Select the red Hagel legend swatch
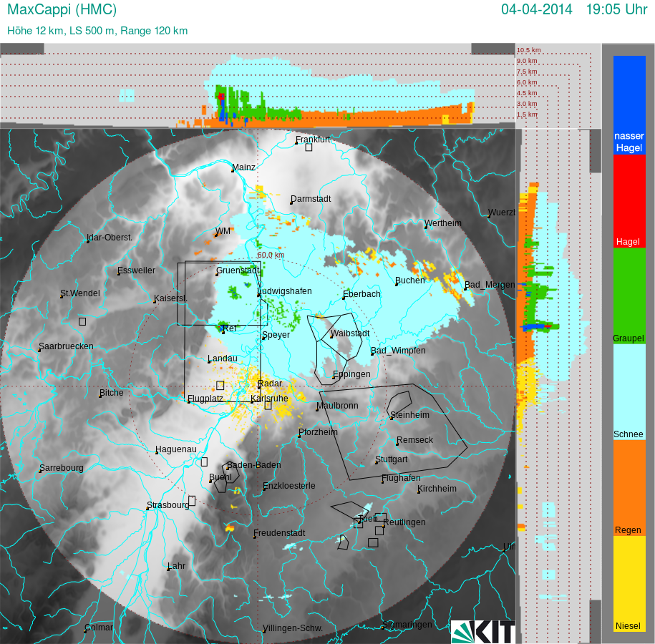Screen dimensions: 655x644 (629, 200)
